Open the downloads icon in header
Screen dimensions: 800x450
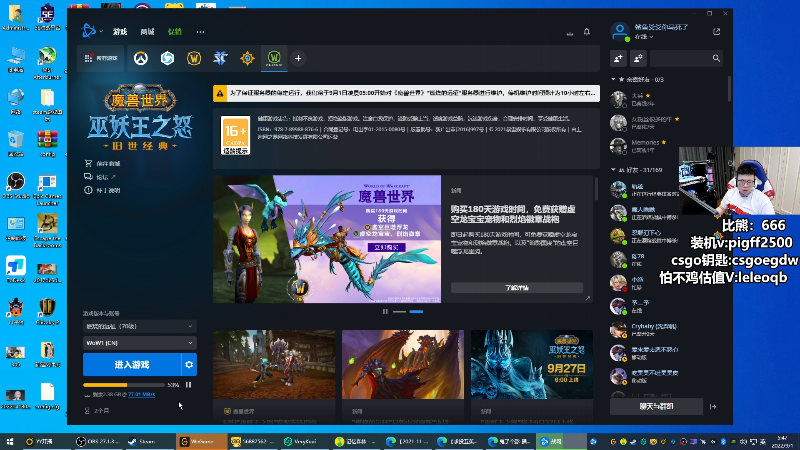pos(570,32)
